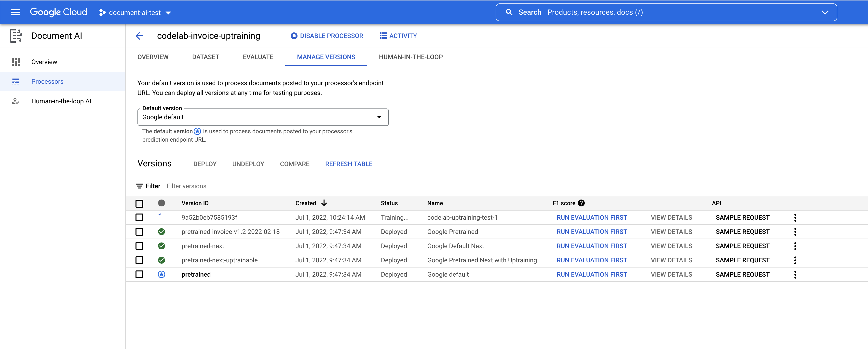Screen dimensions: 868x349
Task: Toggle the select-all versions checkbox
Action: click(139, 203)
